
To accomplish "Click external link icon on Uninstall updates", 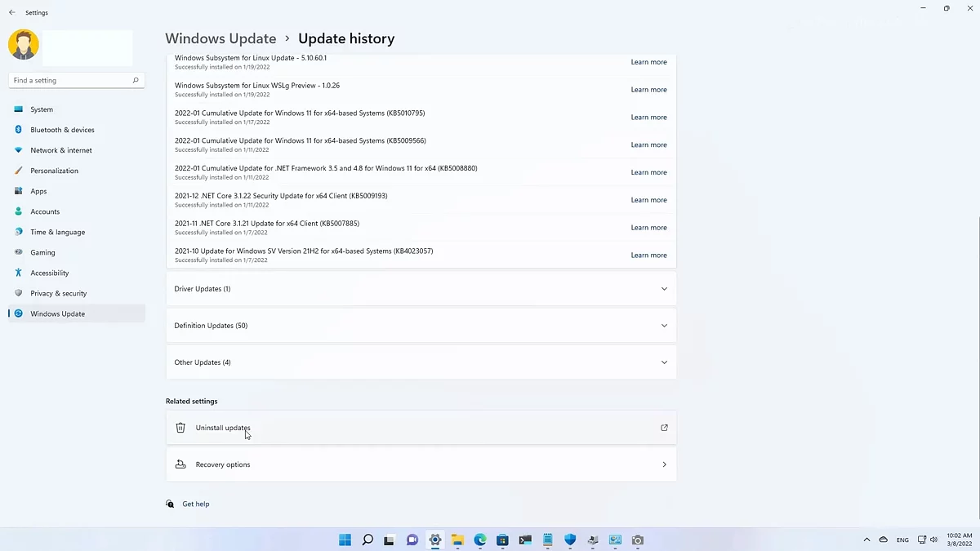I will [664, 428].
